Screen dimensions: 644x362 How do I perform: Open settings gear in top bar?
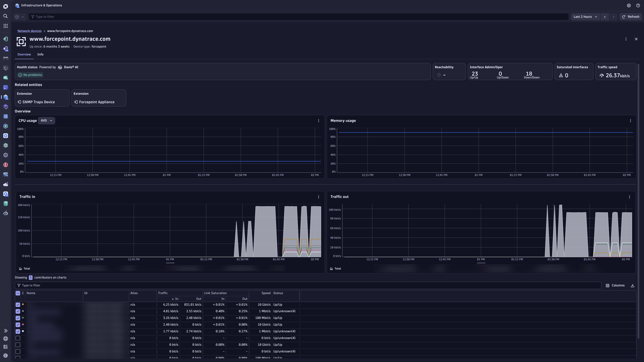point(629,6)
